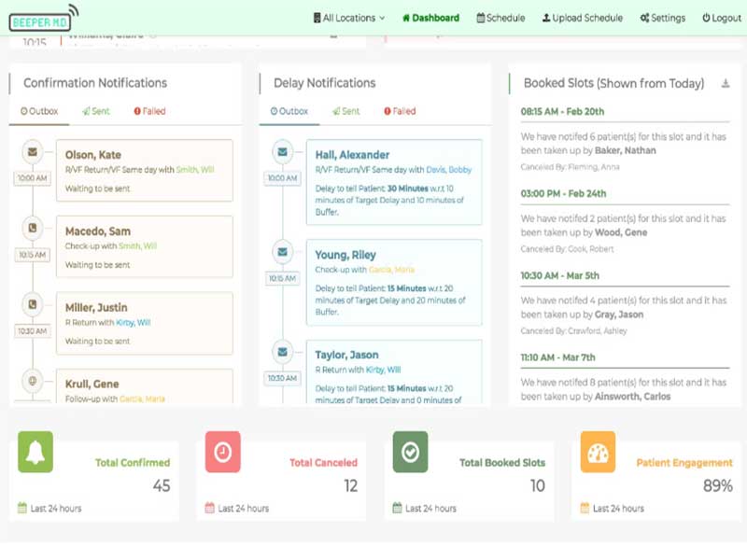Viewport: 747px width, 560px height.
Task: Click the envelope icon beside Hall, Alexander
Action: pyautogui.click(x=283, y=152)
